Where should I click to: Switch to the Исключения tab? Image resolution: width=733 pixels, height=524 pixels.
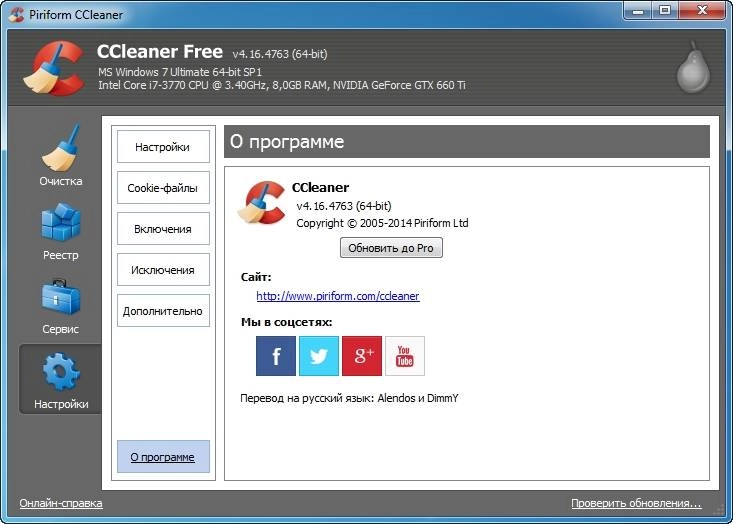[x=163, y=270]
